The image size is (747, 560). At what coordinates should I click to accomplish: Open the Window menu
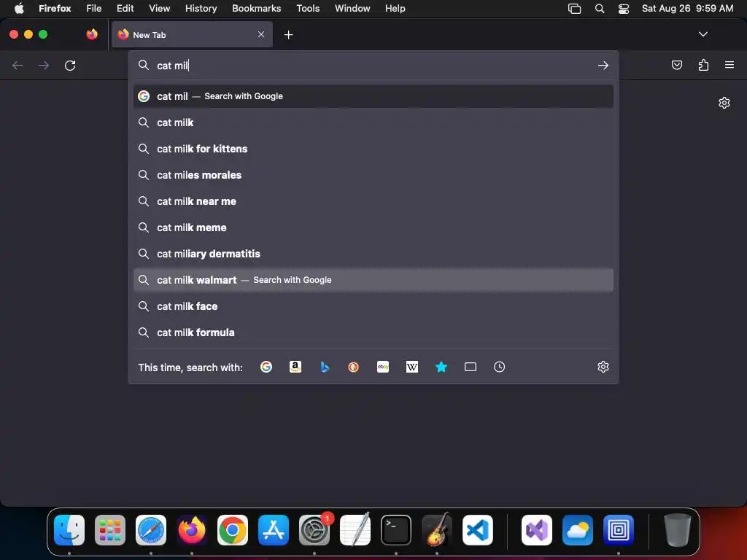352,8
